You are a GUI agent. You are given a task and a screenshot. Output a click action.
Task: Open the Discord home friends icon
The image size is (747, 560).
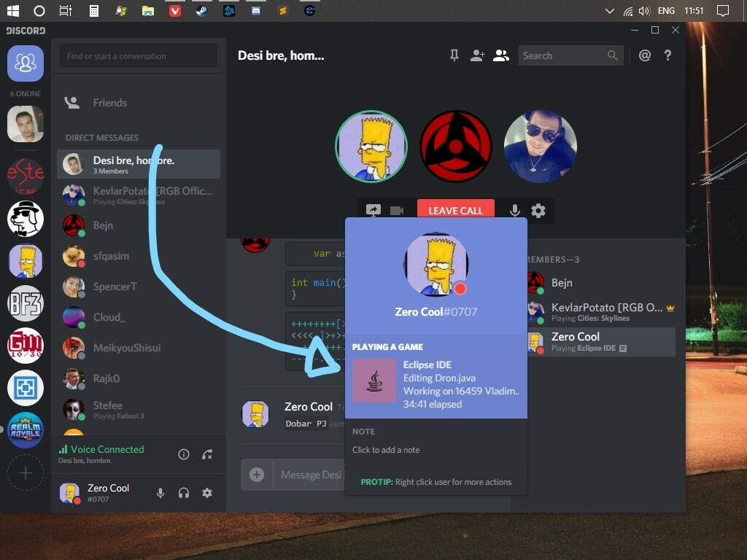point(26,63)
